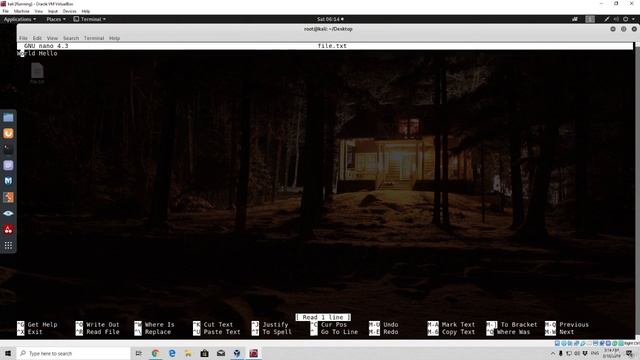
Task: Click the 'Get Help' shortcut label
Action: [x=42, y=325]
